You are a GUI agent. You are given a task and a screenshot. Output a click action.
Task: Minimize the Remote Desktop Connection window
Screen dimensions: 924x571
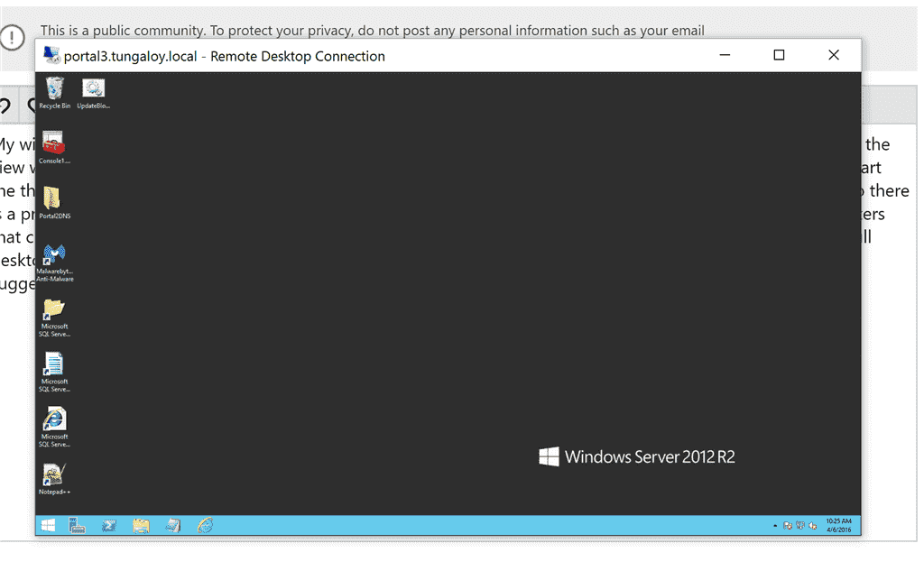pyautogui.click(x=725, y=55)
